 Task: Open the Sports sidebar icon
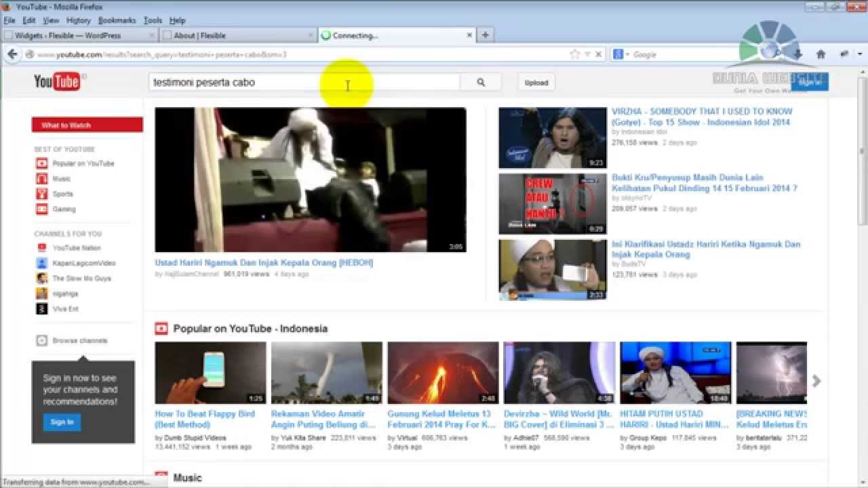point(41,194)
